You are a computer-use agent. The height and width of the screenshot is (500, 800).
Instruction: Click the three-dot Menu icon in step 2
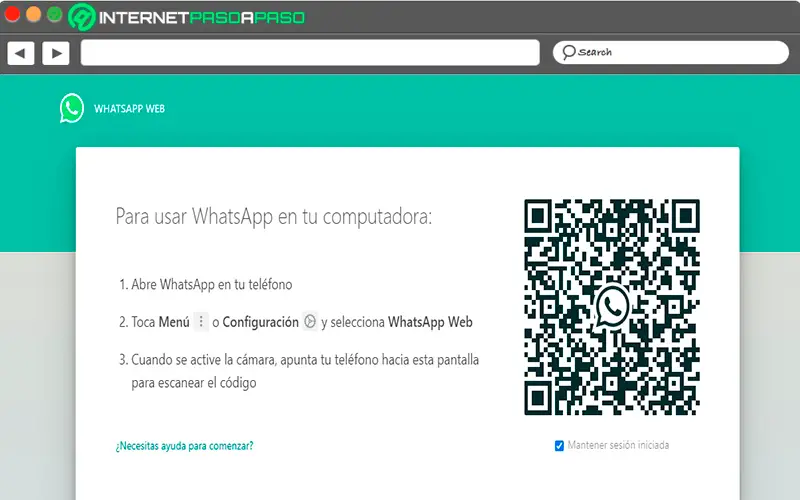[201, 321]
